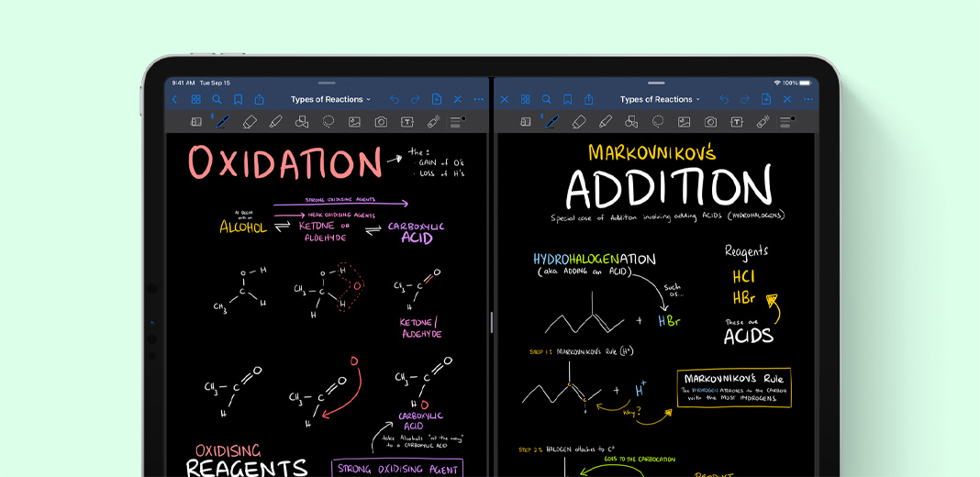This screenshot has width=980, height=477.
Task: Toggle zoom window tool in left pane
Action: (x=195, y=121)
